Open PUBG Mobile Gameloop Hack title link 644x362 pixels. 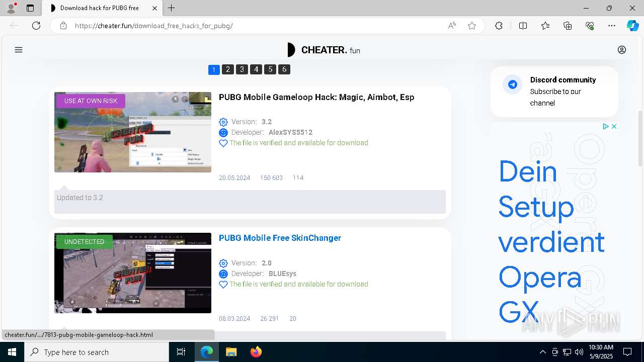[x=316, y=97]
